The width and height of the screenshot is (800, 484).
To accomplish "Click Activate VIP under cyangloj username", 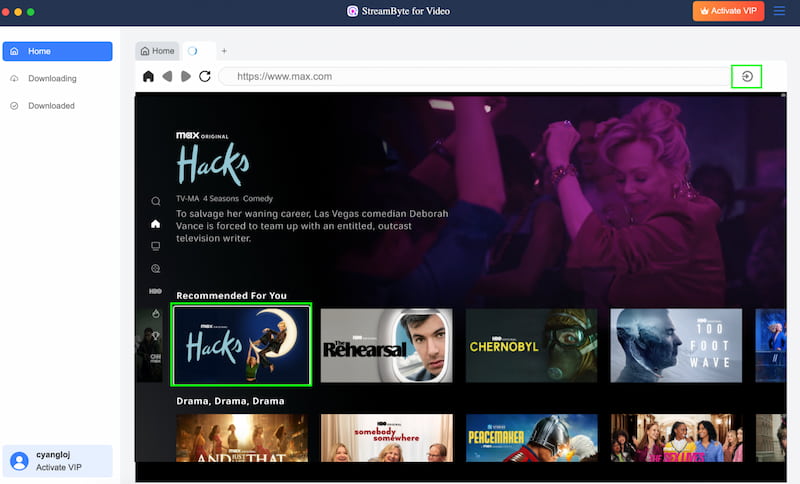I will pos(59,467).
